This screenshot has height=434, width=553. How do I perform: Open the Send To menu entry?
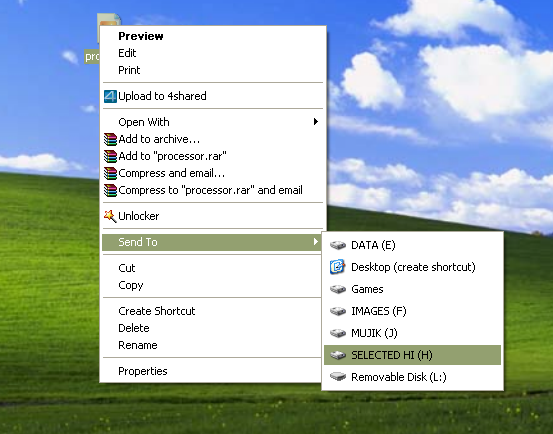click(x=213, y=242)
